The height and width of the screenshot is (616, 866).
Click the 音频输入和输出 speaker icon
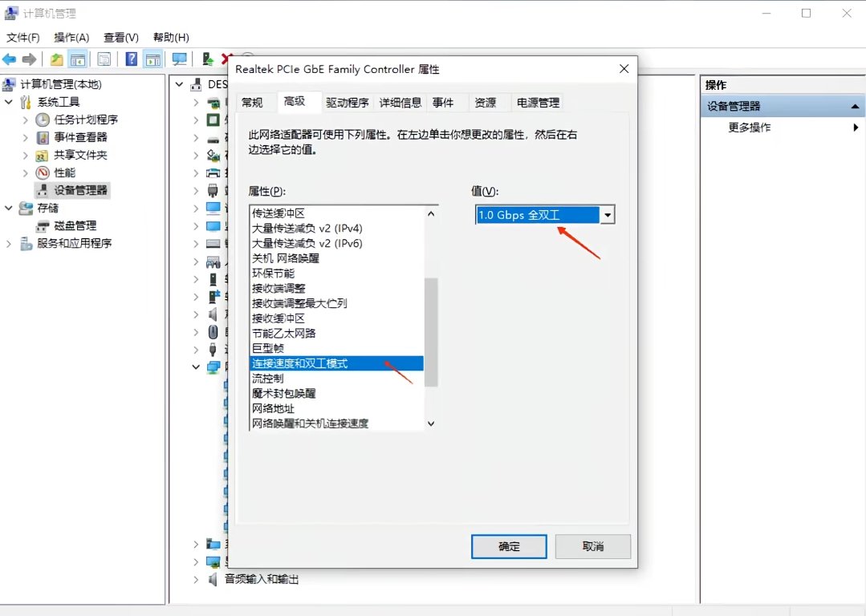click(x=213, y=579)
